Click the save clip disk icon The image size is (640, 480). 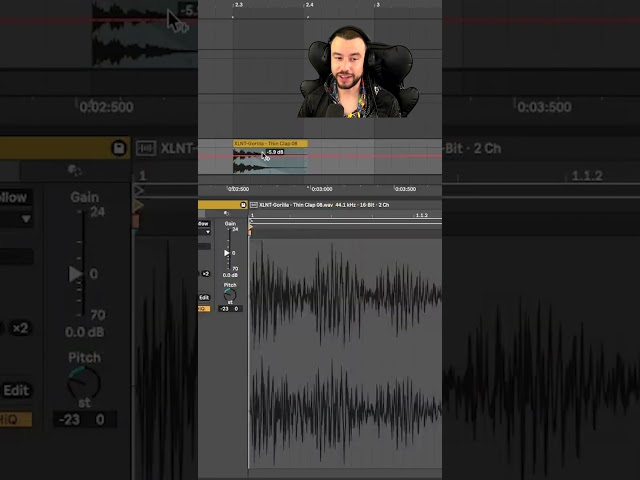tap(243, 205)
